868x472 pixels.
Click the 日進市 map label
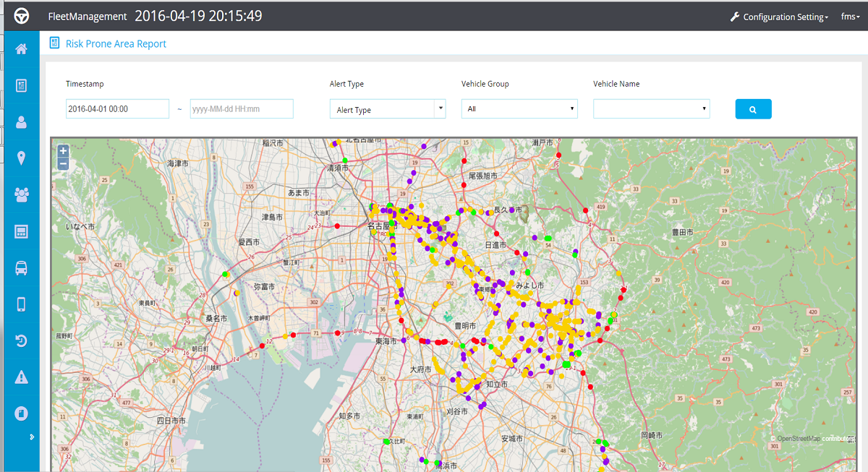click(495, 245)
